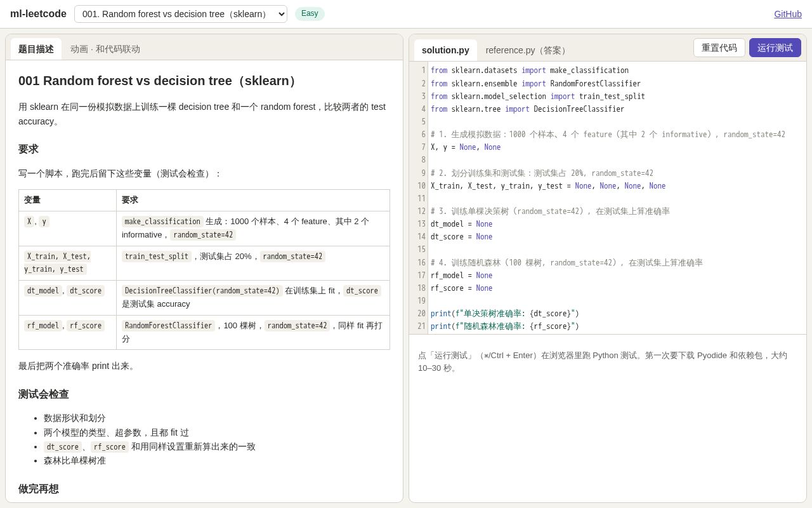Click the bullet '数据形状和划分'
This screenshot has height=508, width=812.
click(75, 418)
